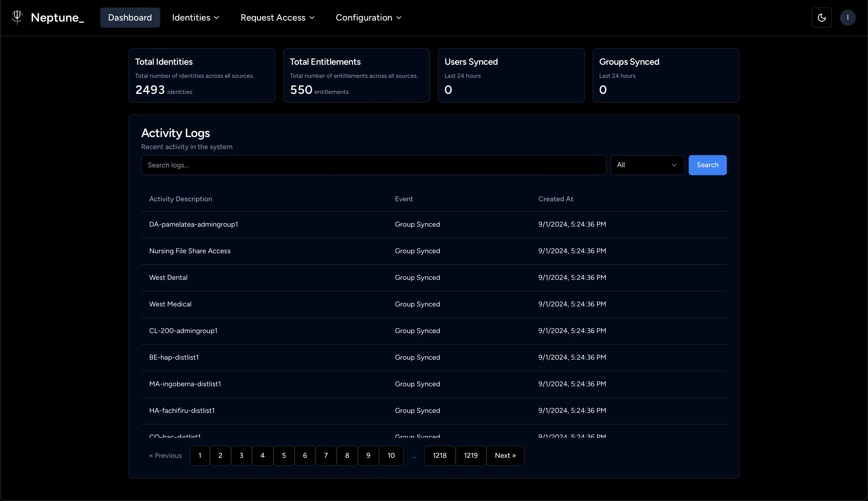Go to page 9
Image resolution: width=868 pixels, height=501 pixels.
(368, 456)
